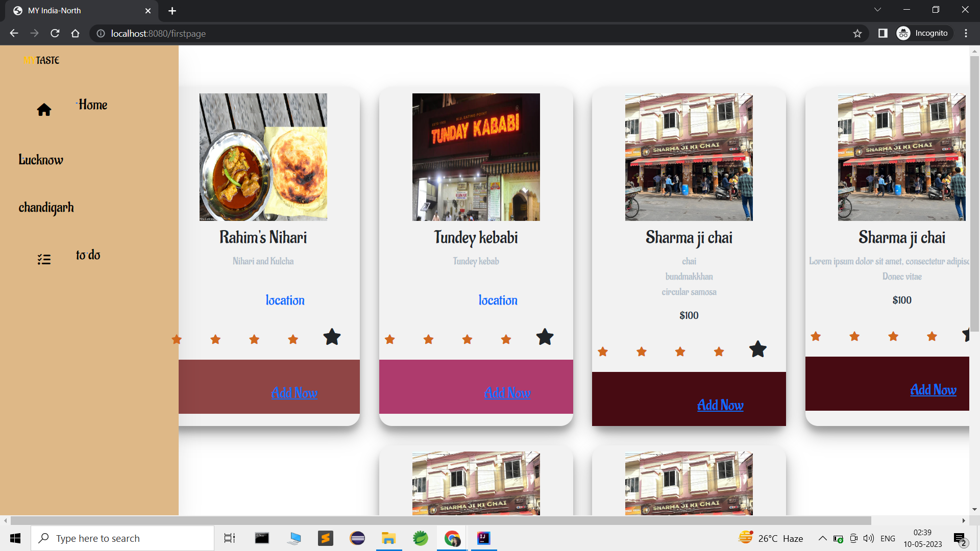Screen dimensions: 980x551
Task: Reload the page with the refresh icon
Action: point(55,33)
